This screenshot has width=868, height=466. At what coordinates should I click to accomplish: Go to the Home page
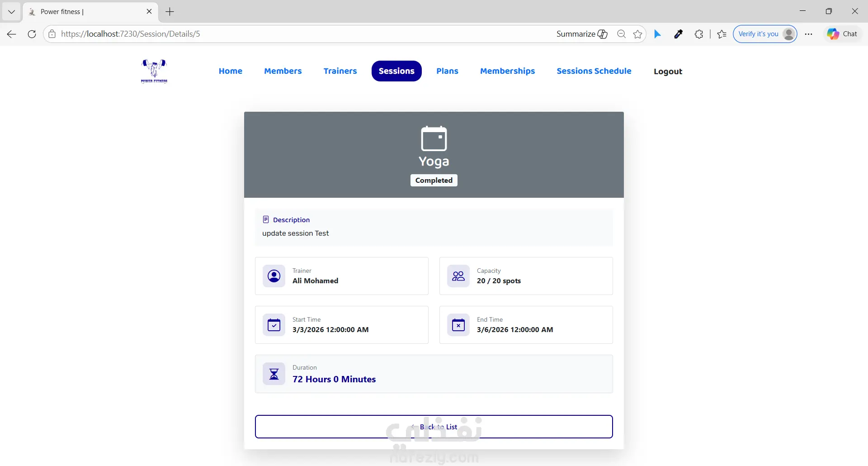point(231,71)
